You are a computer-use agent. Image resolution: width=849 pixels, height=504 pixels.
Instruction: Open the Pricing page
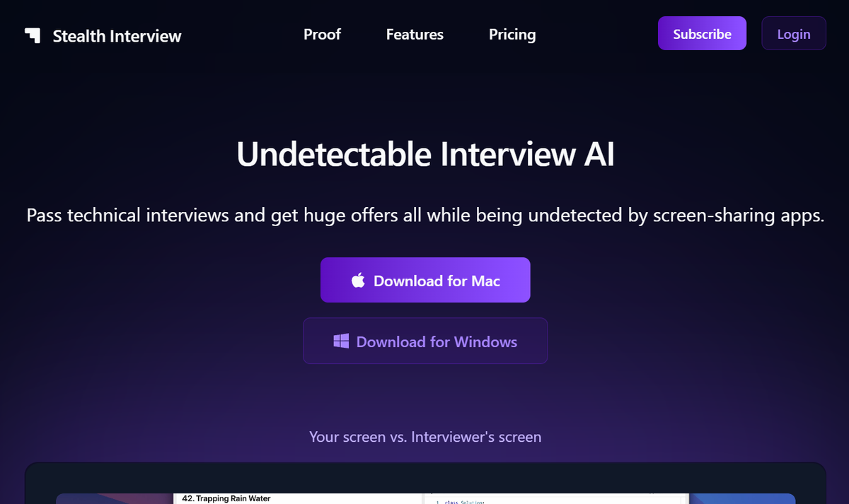pyautogui.click(x=512, y=34)
